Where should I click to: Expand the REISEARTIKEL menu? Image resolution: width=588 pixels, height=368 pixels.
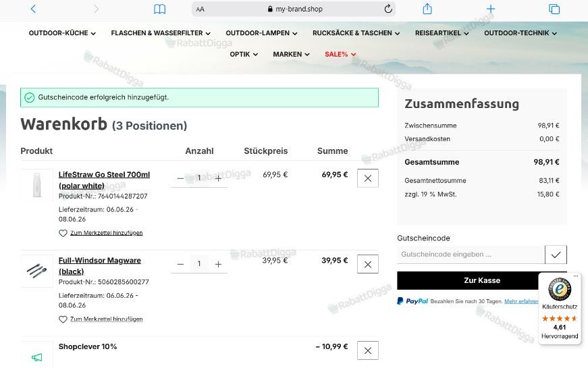442,33
